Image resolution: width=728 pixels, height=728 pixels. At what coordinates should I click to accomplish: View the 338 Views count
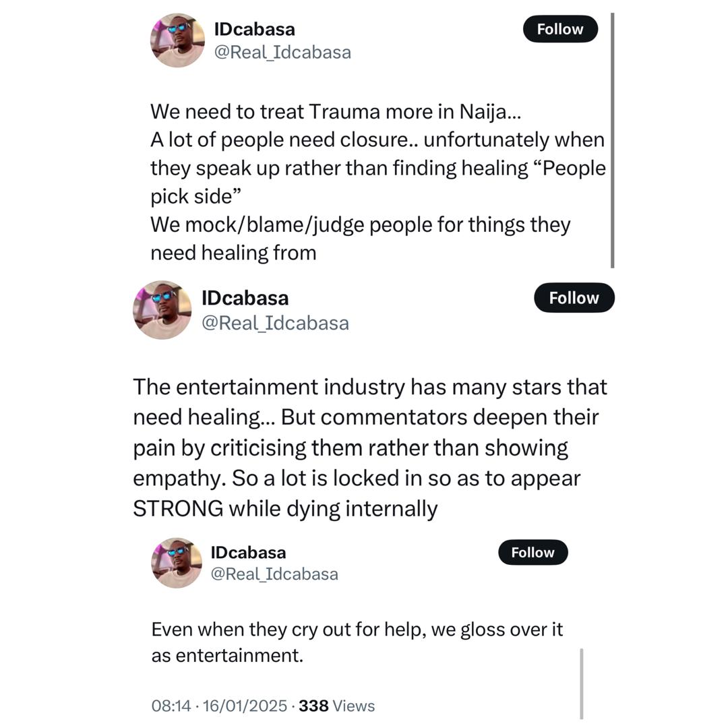click(336, 706)
